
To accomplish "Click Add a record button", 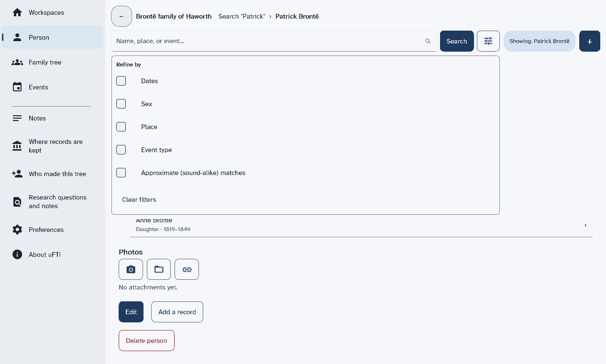I will tap(177, 312).
